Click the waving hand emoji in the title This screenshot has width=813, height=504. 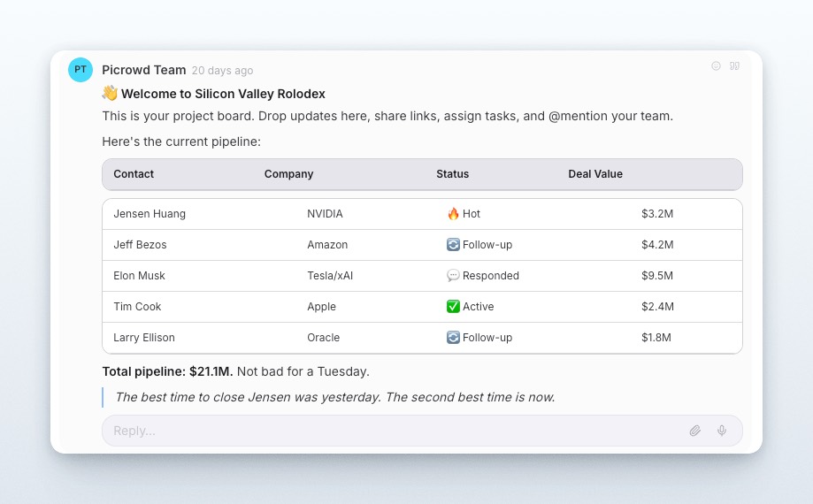point(110,93)
